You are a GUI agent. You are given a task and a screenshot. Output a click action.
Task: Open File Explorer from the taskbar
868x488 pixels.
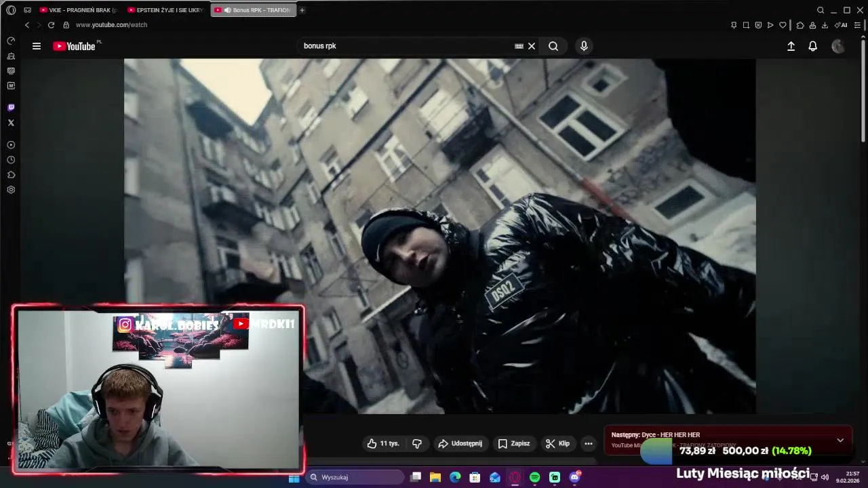tap(435, 478)
